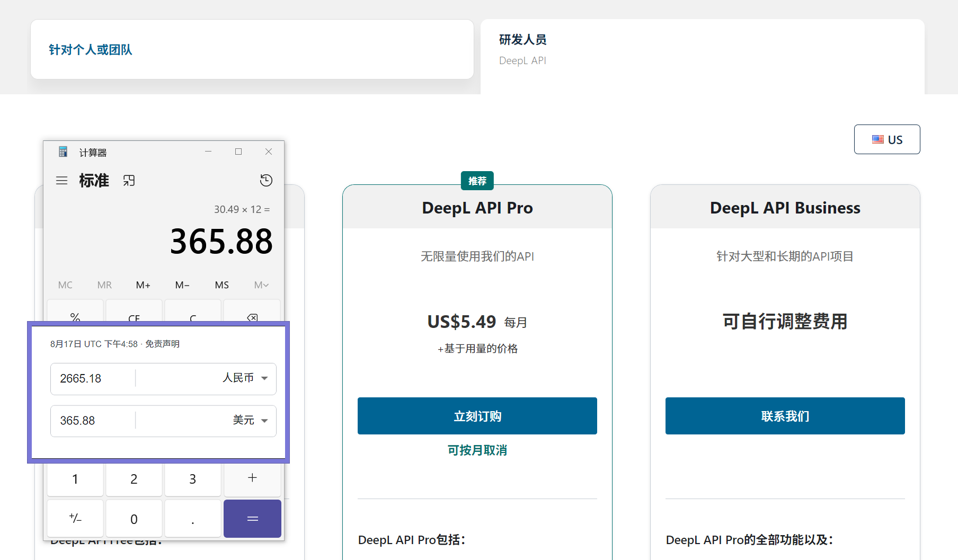
Task: Open the US region selector
Action: (x=886, y=139)
